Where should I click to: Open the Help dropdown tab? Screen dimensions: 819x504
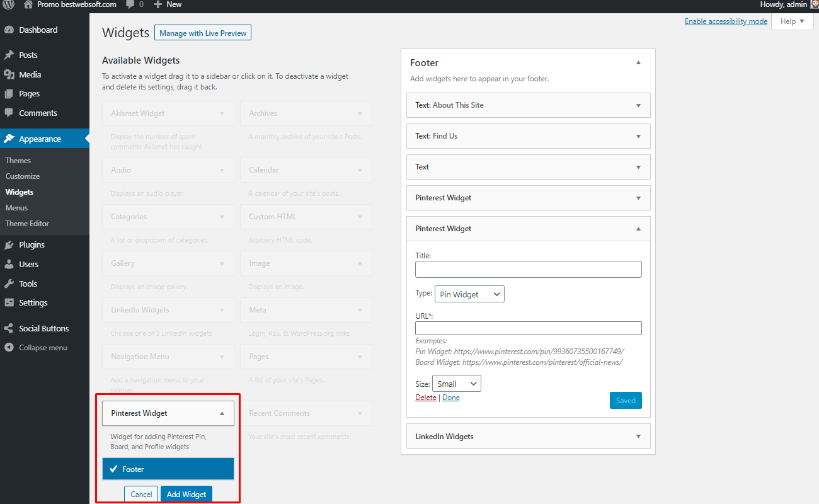[x=792, y=21]
